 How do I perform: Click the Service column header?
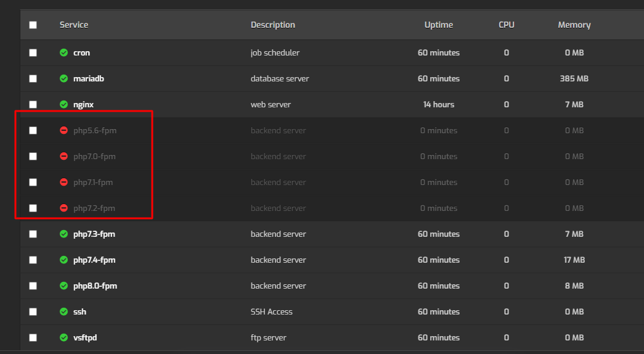coord(74,25)
